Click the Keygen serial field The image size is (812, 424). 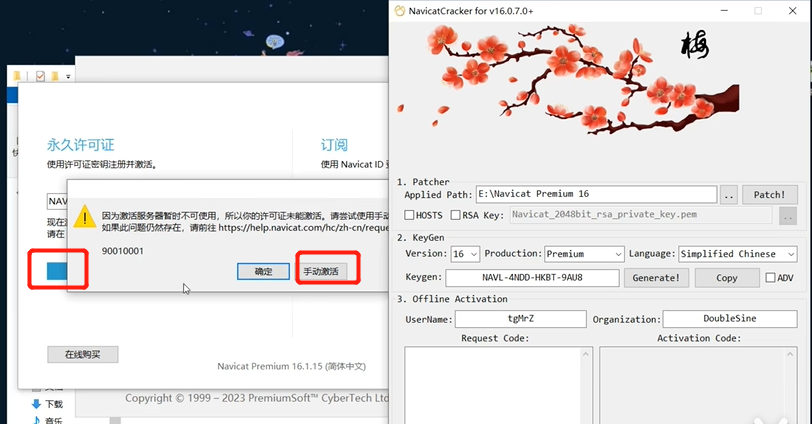[532, 277]
